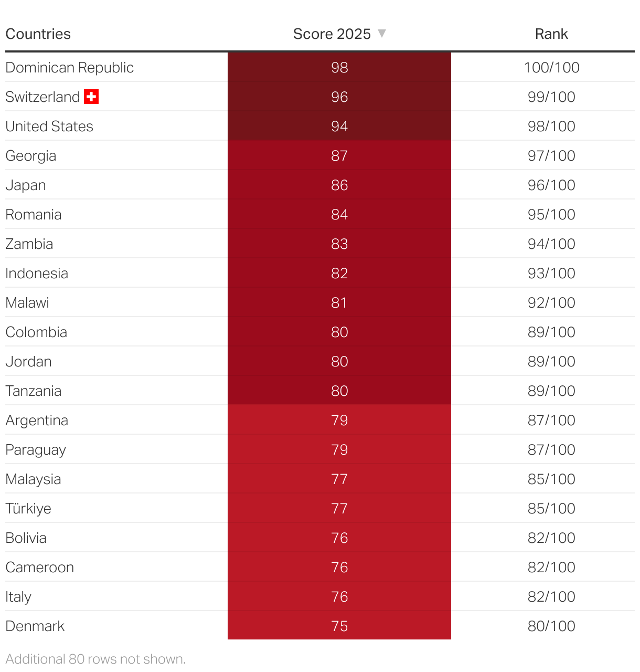Click the Rank column header
This screenshot has height=672, width=640.
click(x=551, y=34)
